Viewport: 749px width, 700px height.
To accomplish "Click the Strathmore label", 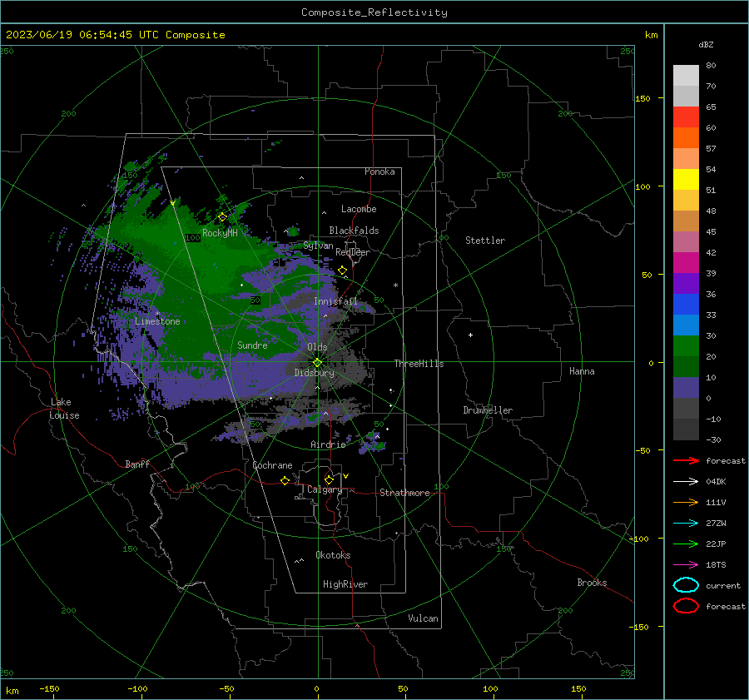I will pos(404,493).
